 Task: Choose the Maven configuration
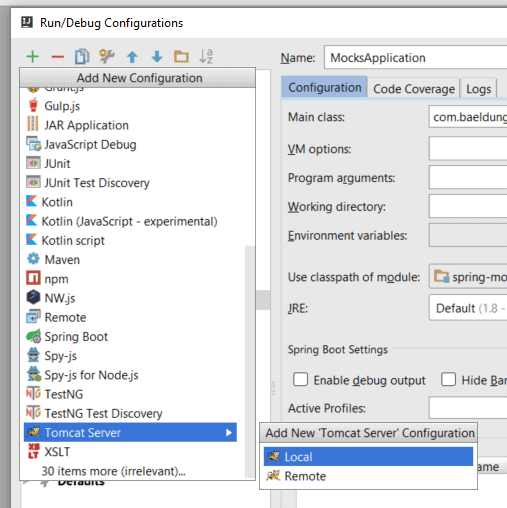130,260
